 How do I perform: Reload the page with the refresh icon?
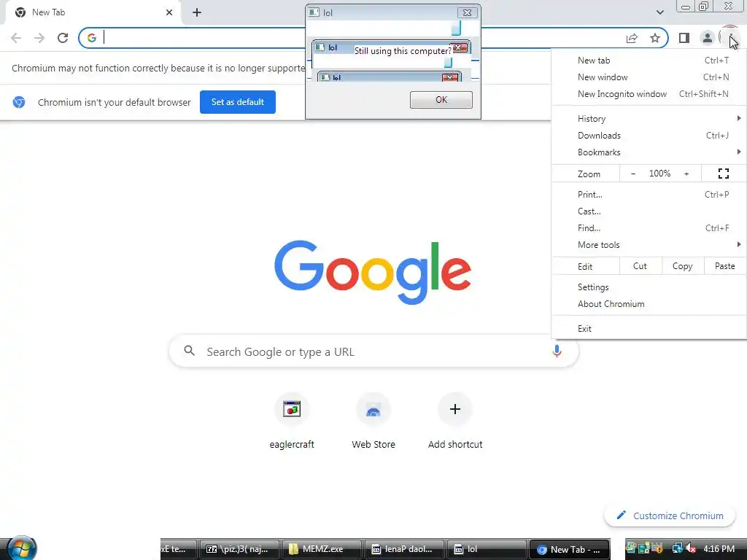[x=63, y=38]
